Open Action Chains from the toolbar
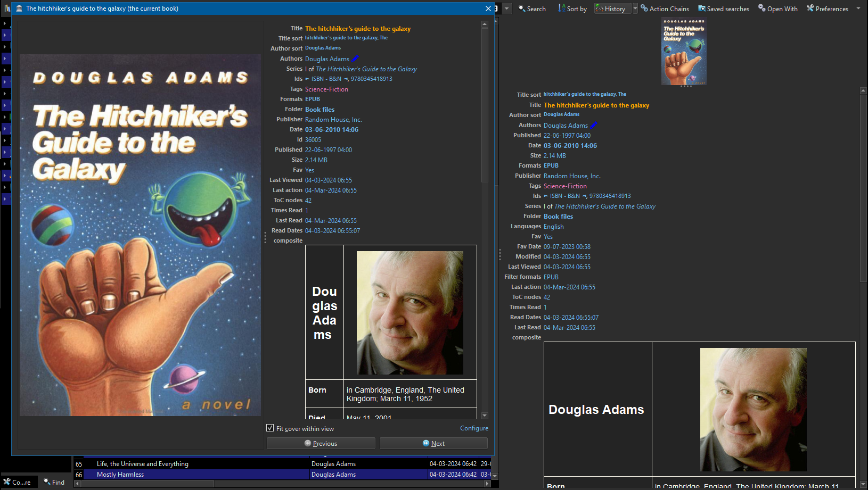The image size is (868, 490). click(665, 9)
